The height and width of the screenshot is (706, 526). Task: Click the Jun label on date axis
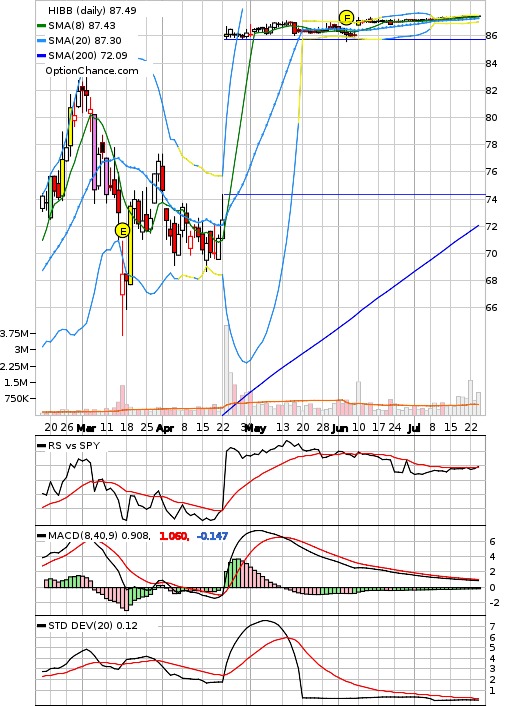[340, 428]
